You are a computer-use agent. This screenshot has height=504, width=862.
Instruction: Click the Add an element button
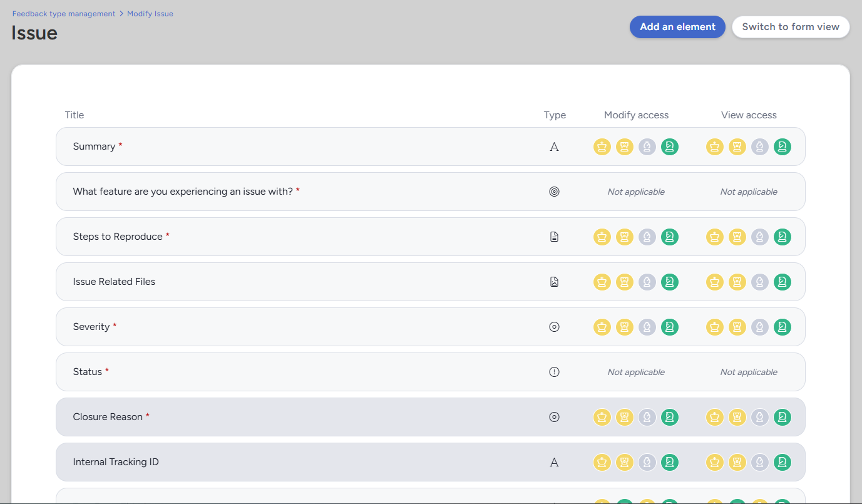coord(677,27)
